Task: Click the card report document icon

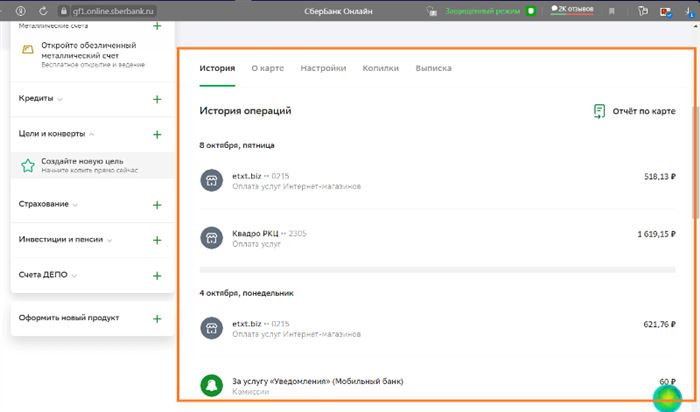Action: pos(599,111)
